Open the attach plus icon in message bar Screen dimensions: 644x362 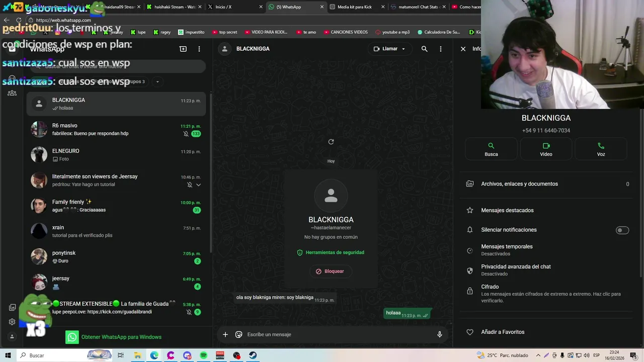click(x=225, y=334)
